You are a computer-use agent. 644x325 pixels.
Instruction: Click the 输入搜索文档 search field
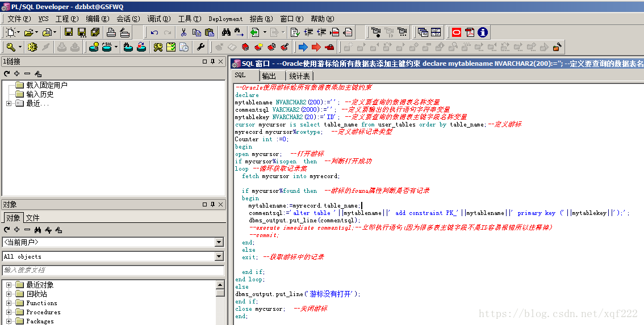pos(113,270)
